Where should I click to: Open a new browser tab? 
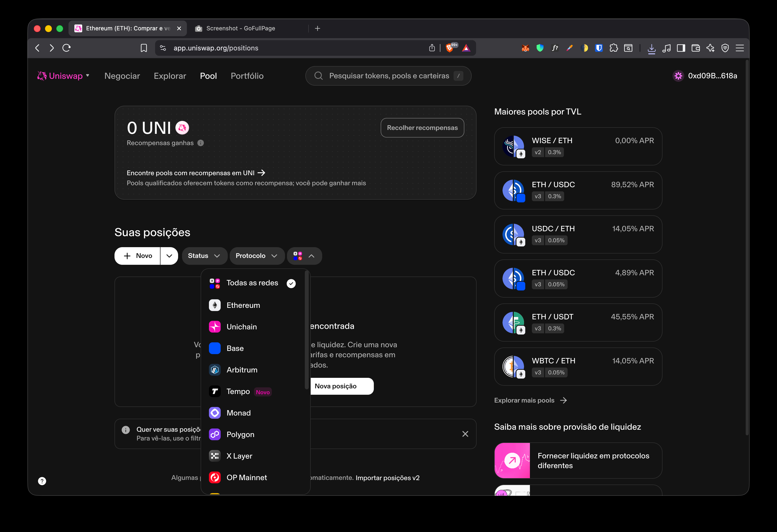point(318,28)
